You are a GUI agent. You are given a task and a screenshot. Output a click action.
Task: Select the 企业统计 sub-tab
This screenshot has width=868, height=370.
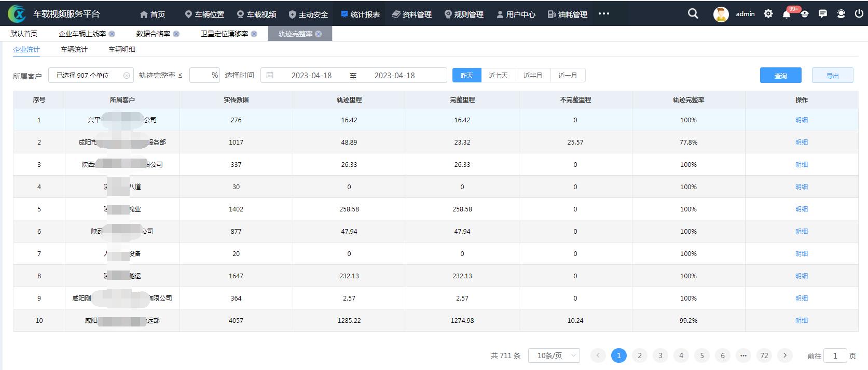click(x=26, y=49)
